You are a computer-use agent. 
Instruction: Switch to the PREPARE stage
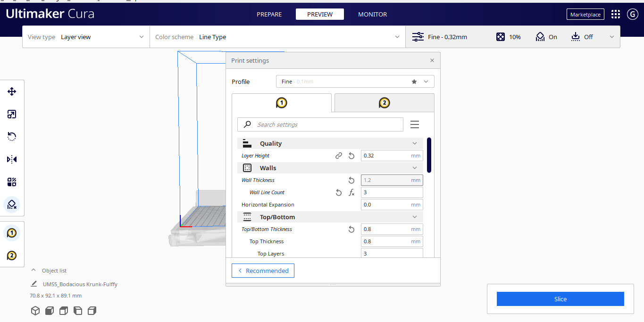coord(269,14)
